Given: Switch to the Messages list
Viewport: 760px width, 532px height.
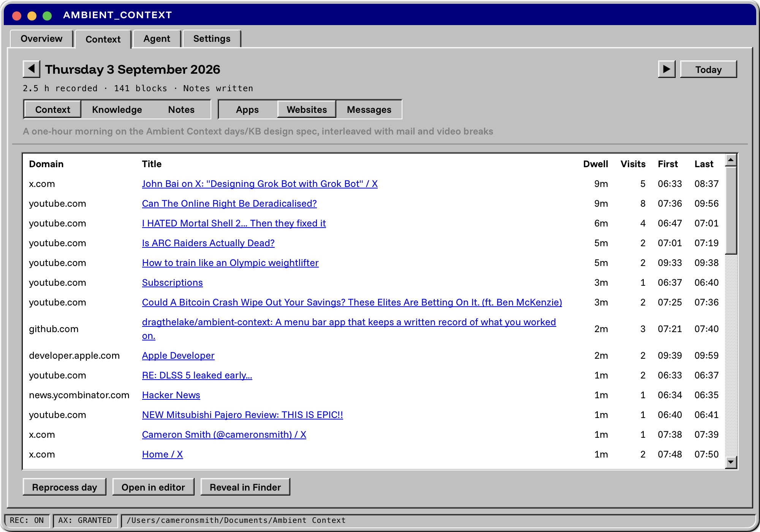Looking at the screenshot, I should point(369,109).
